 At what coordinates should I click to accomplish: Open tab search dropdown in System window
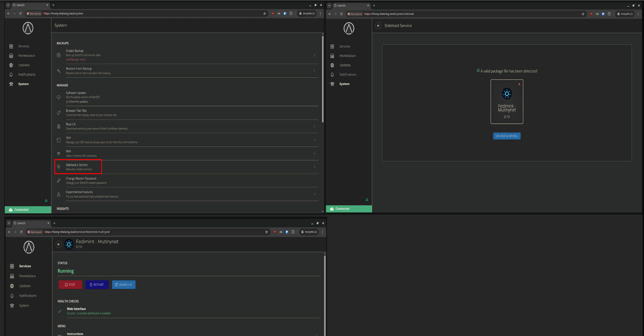click(x=8, y=5)
